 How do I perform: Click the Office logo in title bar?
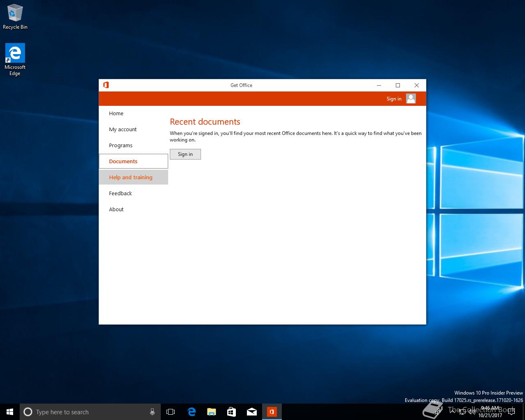click(x=106, y=85)
